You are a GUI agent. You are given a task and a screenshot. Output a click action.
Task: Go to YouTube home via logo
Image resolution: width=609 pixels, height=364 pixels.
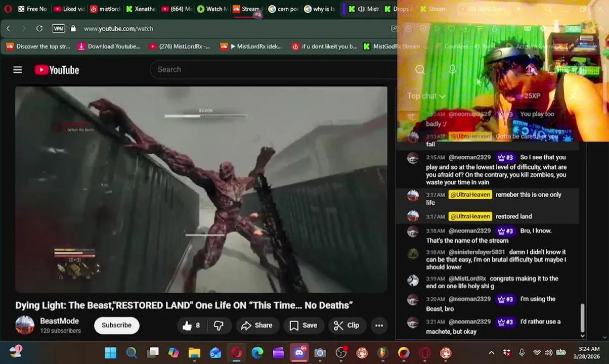coord(57,70)
